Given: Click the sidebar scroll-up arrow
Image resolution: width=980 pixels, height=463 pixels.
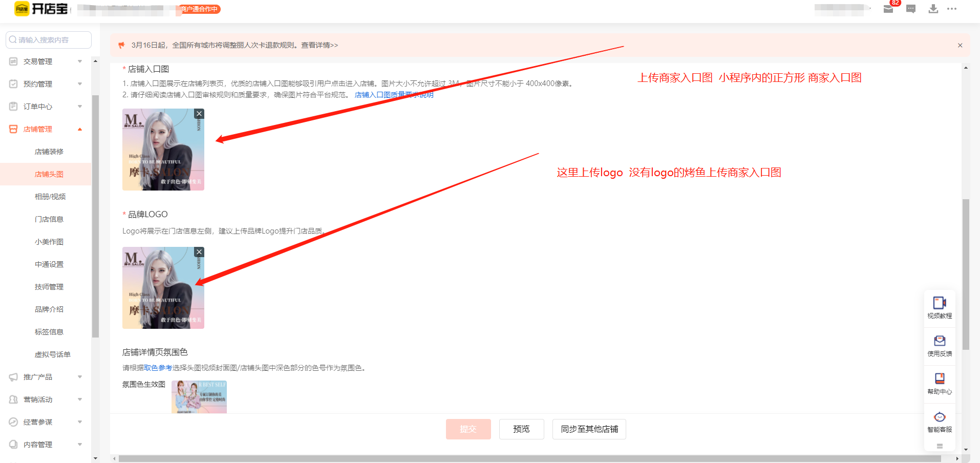Looking at the screenshot, I should point(95,61).
